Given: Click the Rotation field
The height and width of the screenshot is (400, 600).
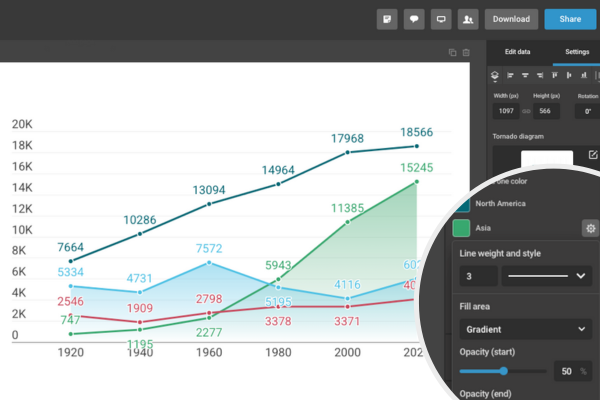Looking at the screenshot, I should 588,111.
